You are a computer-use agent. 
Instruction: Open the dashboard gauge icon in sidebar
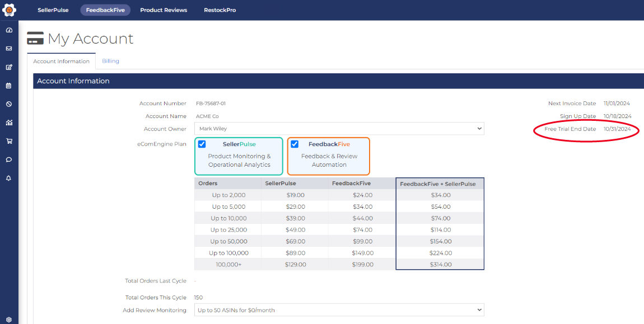[9, 30]
